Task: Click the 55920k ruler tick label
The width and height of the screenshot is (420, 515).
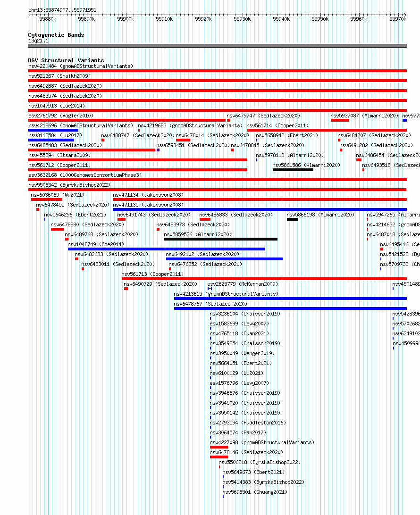Action: coord(203,19)
